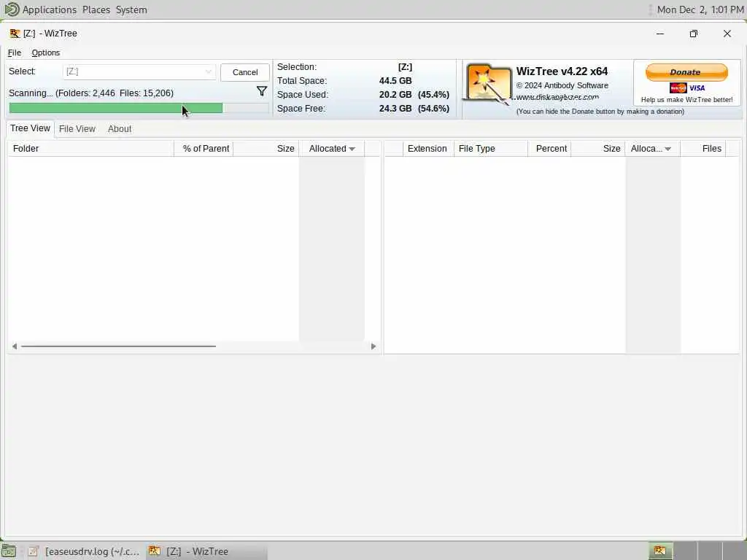The image size is (747, 560).
Task: Open the Places menu
Action: [96, 9]
